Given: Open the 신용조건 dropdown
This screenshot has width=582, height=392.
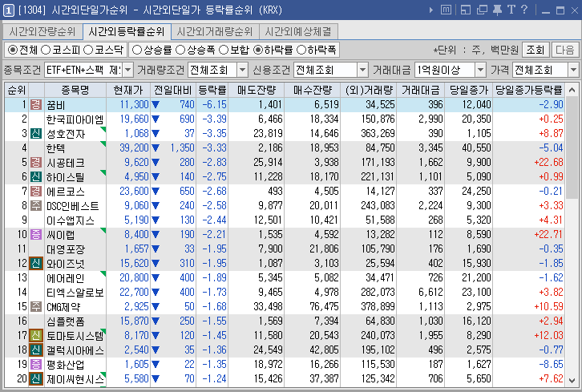Looking at the screenshot, I should 362,70.
